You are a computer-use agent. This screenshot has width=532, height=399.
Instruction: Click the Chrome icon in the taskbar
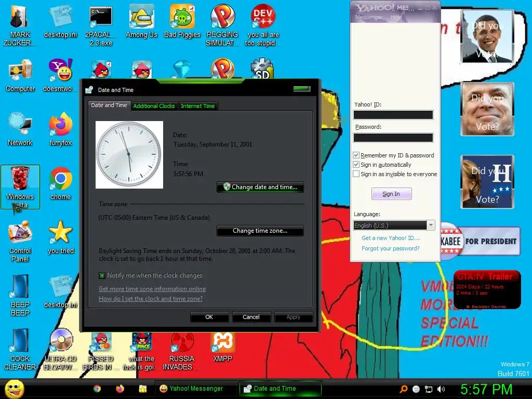coord(97,389)
